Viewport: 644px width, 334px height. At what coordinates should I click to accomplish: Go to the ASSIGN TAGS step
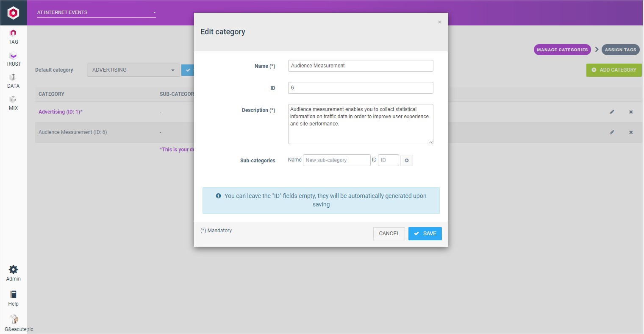(621, 50)
